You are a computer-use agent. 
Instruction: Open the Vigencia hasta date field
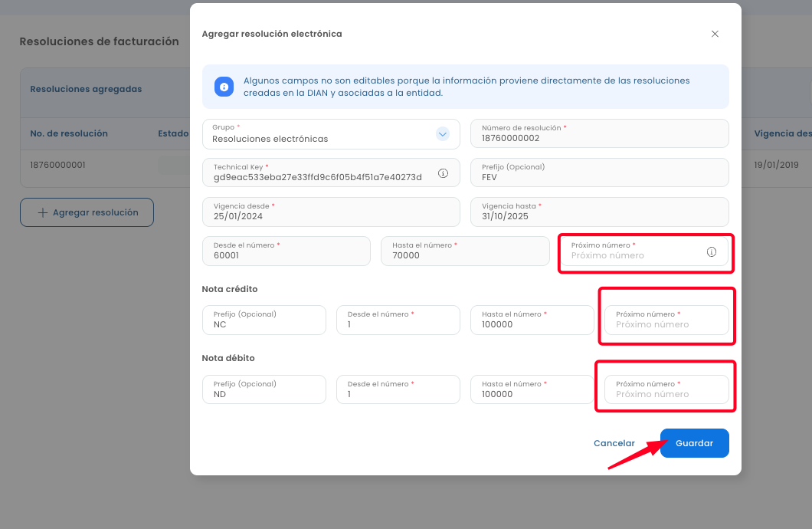599,212
